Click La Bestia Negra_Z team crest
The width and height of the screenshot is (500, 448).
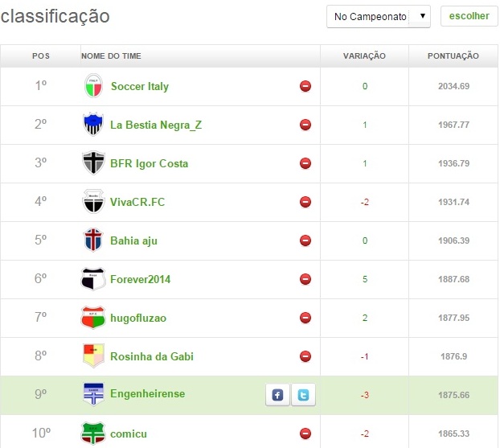click(x=94, y=125)
